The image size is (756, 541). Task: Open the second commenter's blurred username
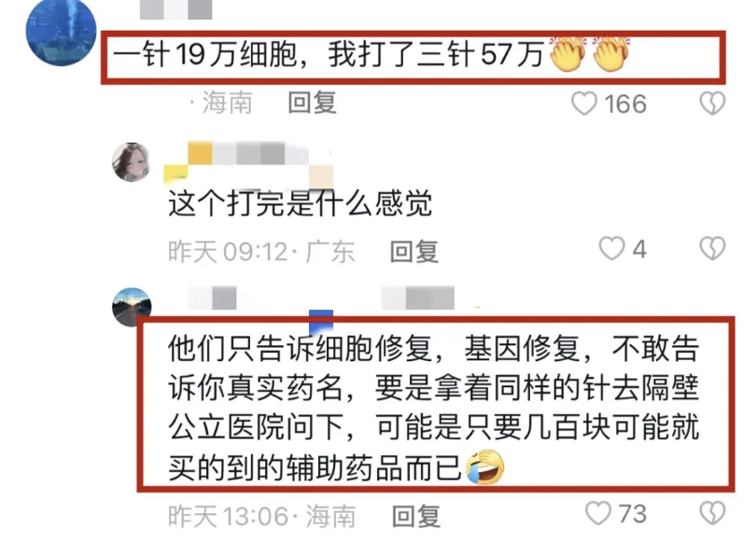tap(248, 162)
